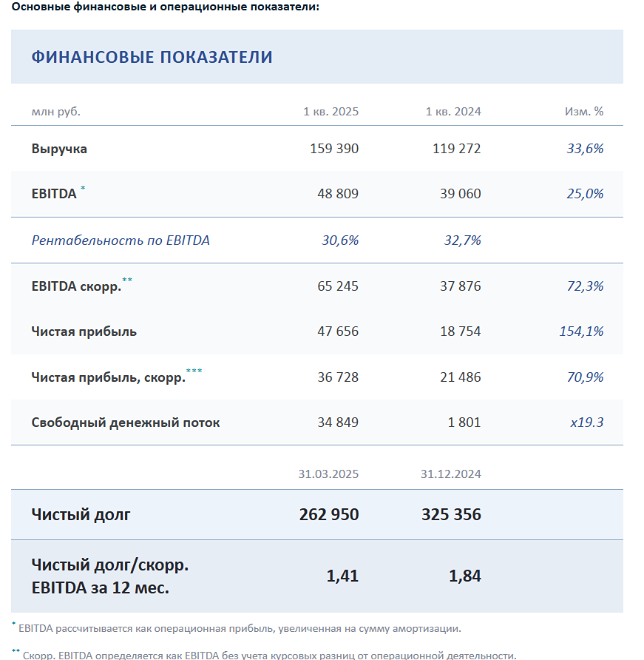Image resolution: width=644 pixels, height=660 pixels.
Task: Click the footnote explaining how EBITDA is calculated
Action: coord(240,629)
